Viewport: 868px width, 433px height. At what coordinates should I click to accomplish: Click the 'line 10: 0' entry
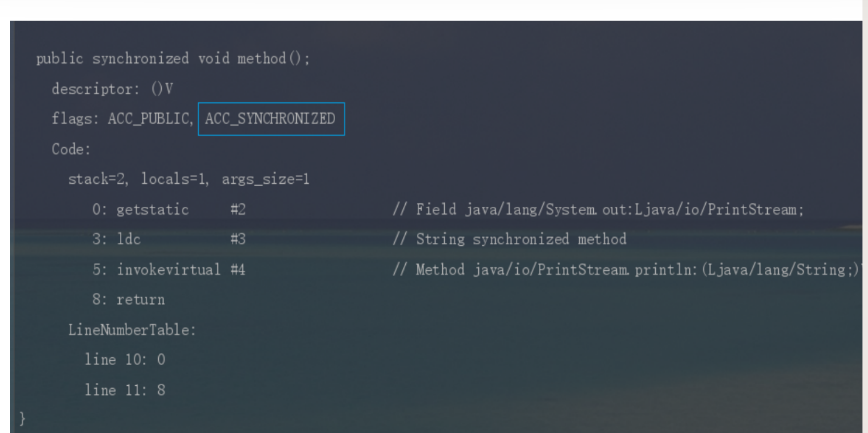pos(125,360)
